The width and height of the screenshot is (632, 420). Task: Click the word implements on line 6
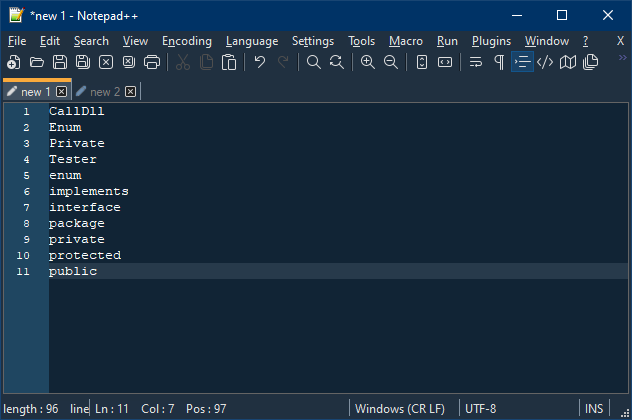(x=89, y=191)
